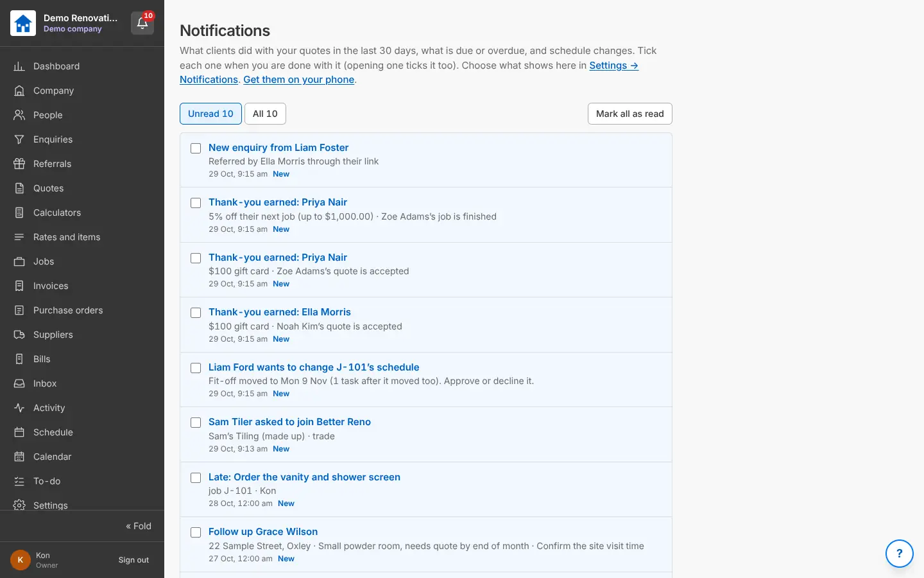Tick checkbox for Sam Tiler join request
The height and width of the screenshot is (578, 924).
196,423
